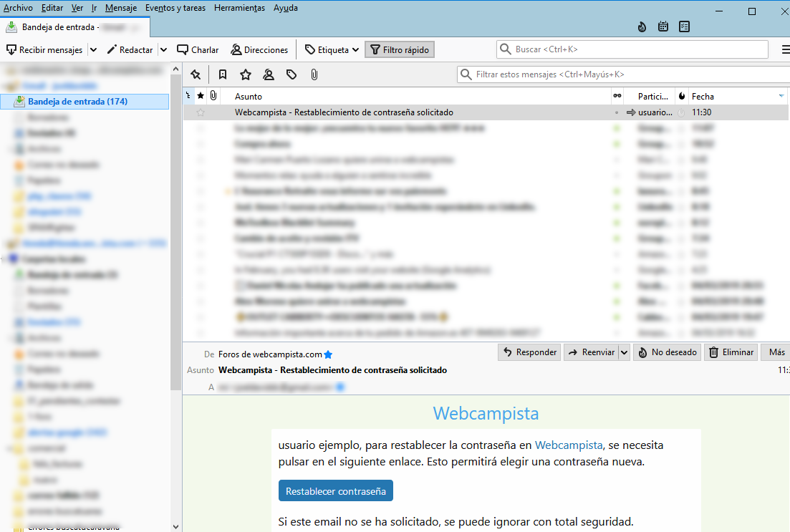The width and height of the screenshot is (790, 532).
Task: Click Responder button
Action: click(x=529, y=352)
